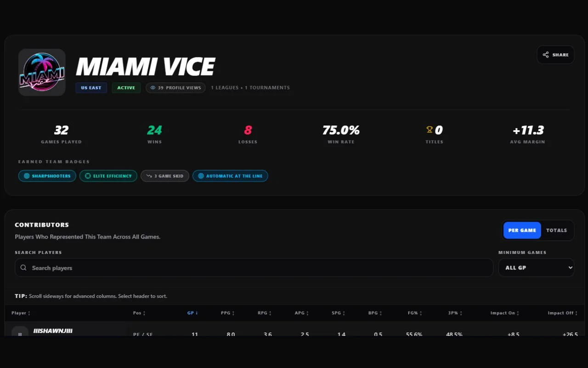The image size is (588, 368).
Task: Sort table by Pos column
Action: (139, 313)
